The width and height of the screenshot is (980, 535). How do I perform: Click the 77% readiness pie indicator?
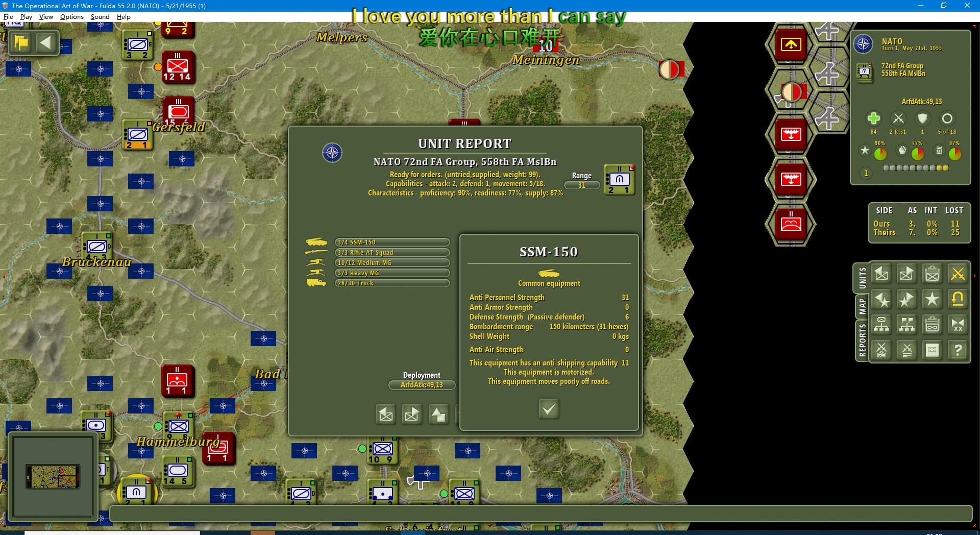tap(918, 154)
